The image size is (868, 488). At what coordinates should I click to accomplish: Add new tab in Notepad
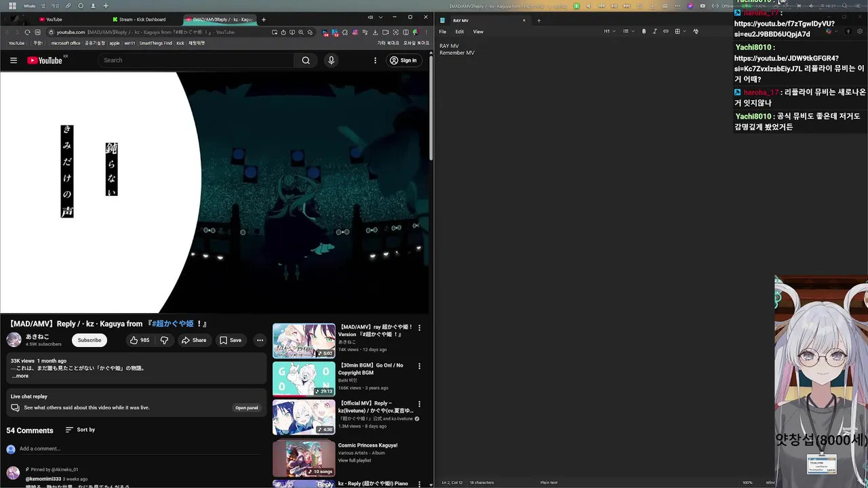point(539,20)
